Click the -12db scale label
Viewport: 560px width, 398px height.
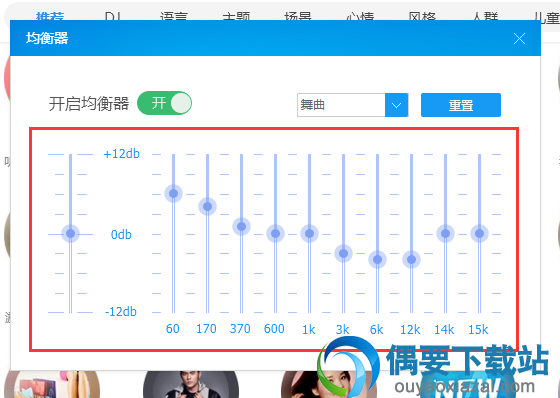click(x=121, y=312)
